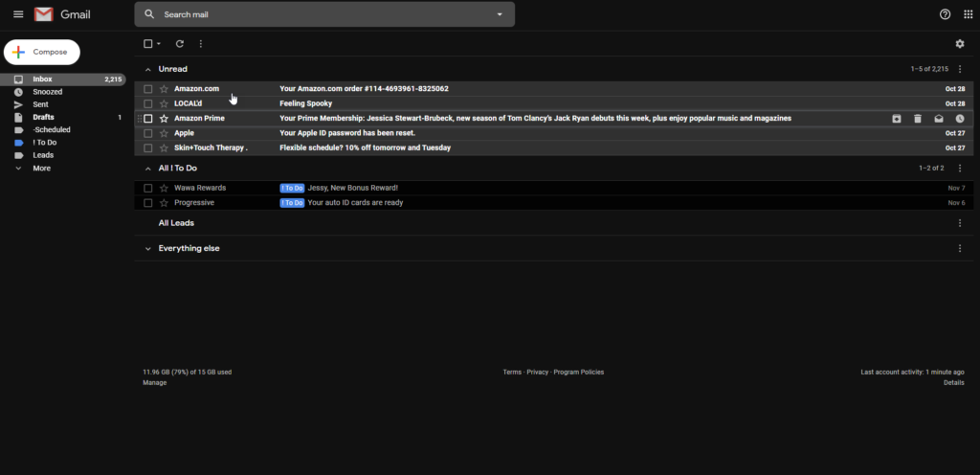
Task: Open account activity Details link
Action: click(x=954, y=382)
